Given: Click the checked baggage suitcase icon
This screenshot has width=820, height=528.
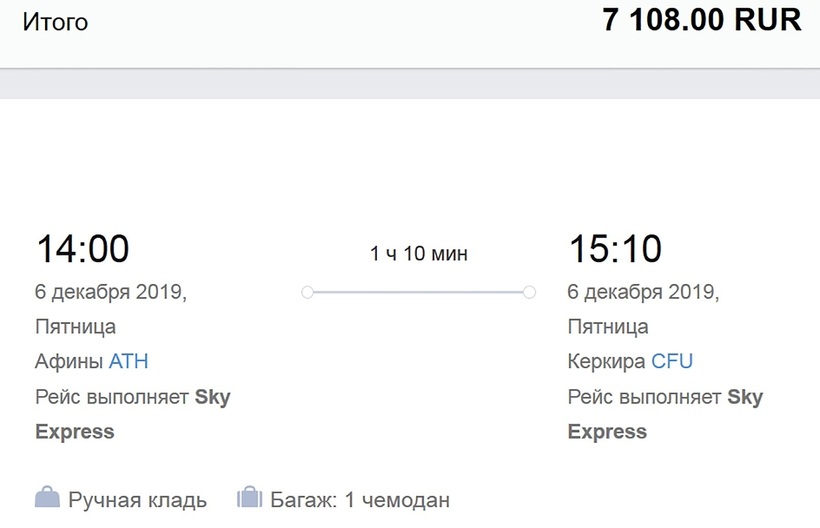Looking at the screenshot, I should (x=249, y=497).
